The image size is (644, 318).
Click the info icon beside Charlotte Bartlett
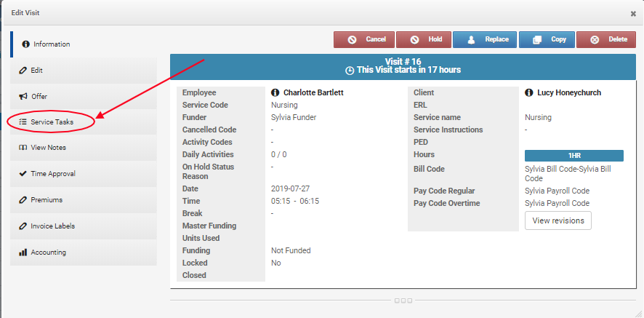[275, 93]
